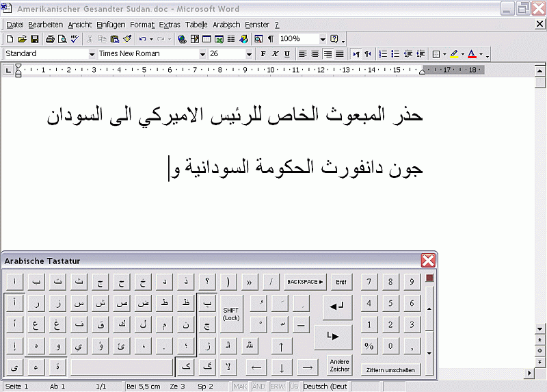Image resolution: width=547 pixels, height=392 pixels.
Task: Toggle the Drawing toolbar
Action: click(243, 39)
